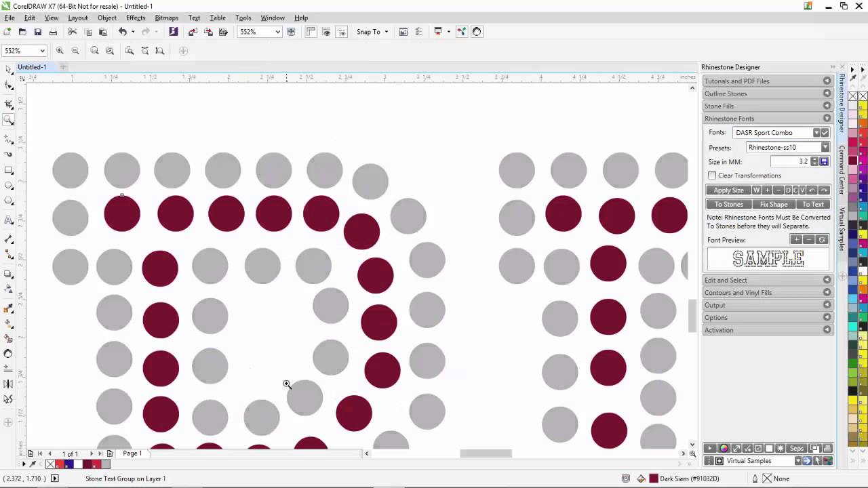Expand the Output section
The height and width of the screenshot is (488, 868).
pyautogui.click(x=768, y=305)
